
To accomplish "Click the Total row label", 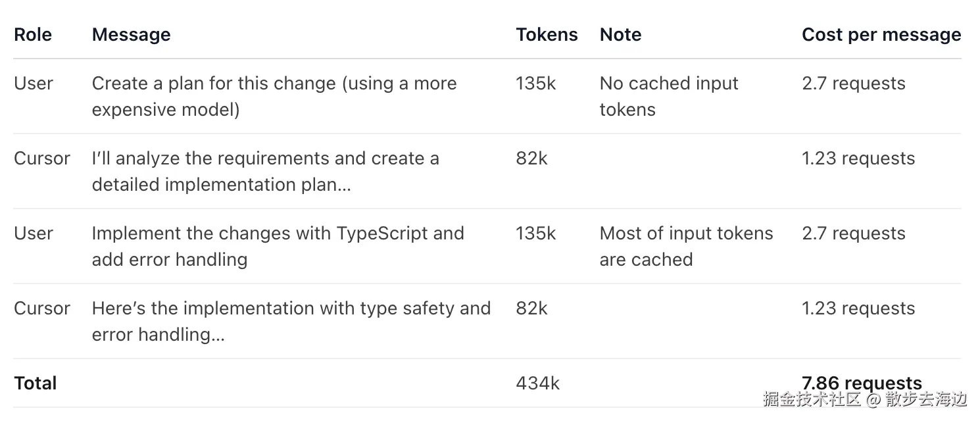I will [x=35, y=384].
